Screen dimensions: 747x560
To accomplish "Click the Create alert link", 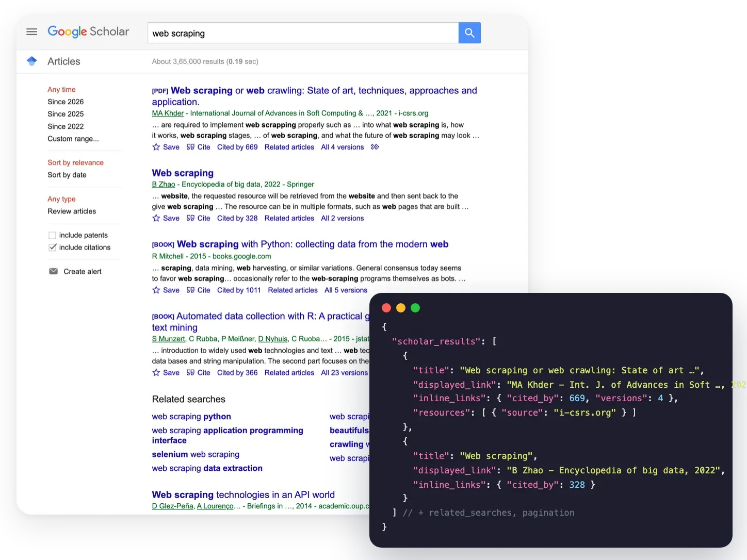I will tap(83, 271).
